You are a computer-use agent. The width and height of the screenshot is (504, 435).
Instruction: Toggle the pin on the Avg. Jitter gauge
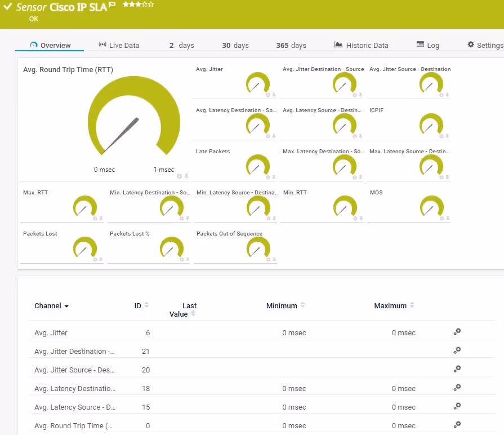click(x=274, y=95)
